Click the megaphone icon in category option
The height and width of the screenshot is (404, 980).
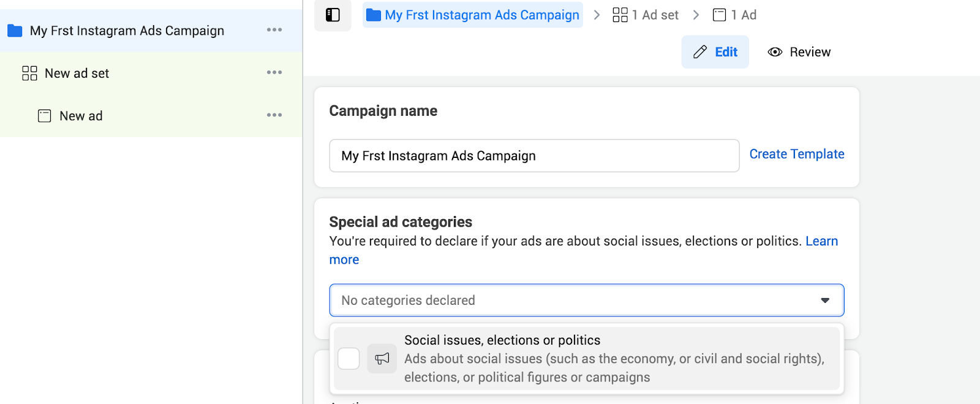[x=382, y=359]
